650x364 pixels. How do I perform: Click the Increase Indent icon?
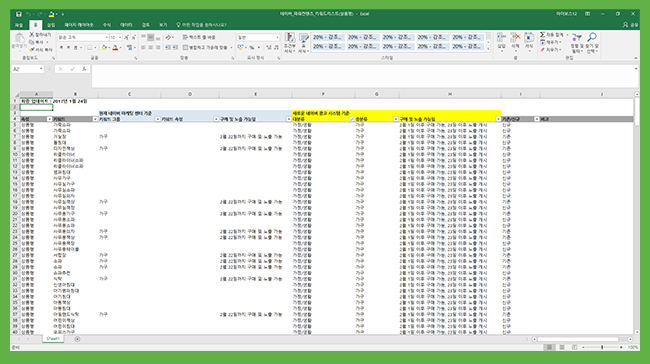coord(175,48)
